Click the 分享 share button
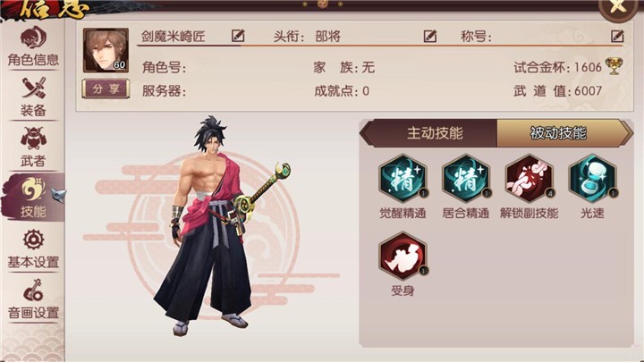Screen dimensions: 644x362 point(106,88)
